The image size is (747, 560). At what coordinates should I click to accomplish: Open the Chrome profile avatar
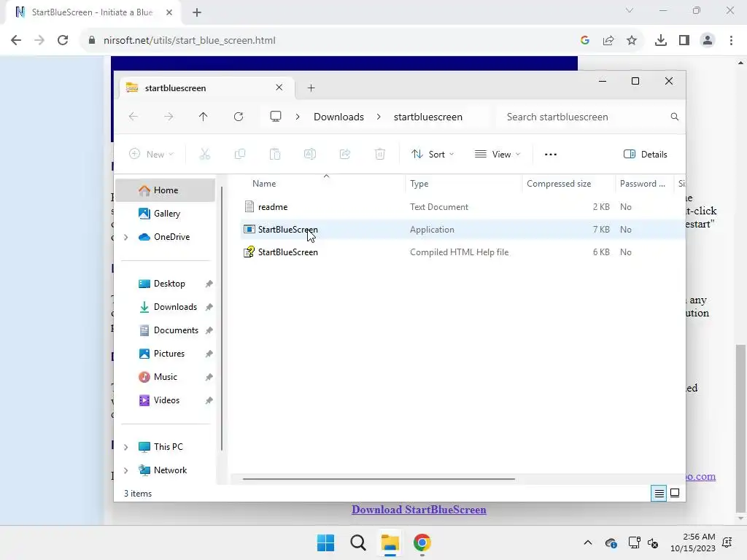tap(708, 41)
